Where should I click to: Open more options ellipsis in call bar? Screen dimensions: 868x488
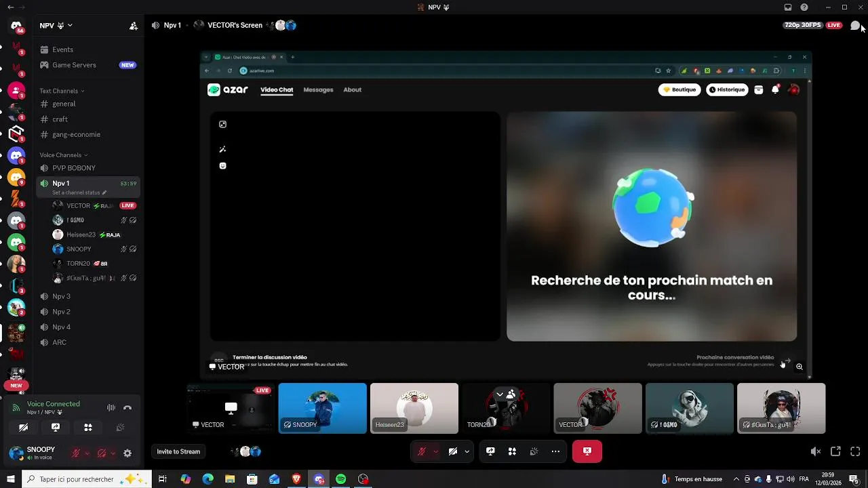(555, 451)
